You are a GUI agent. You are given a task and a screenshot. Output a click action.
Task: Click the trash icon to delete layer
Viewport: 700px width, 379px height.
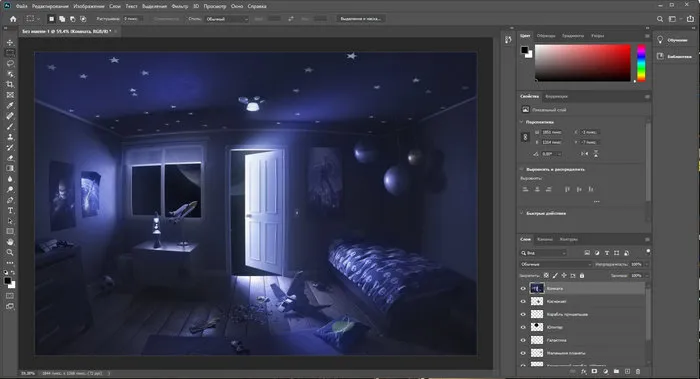pos(638,371)
